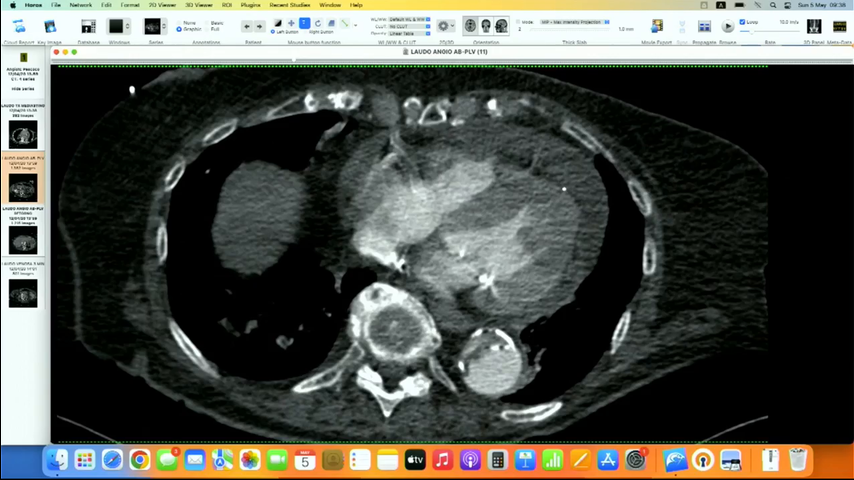
Task: Select the pan/move mouse function tool
Action: pos(291,23)
